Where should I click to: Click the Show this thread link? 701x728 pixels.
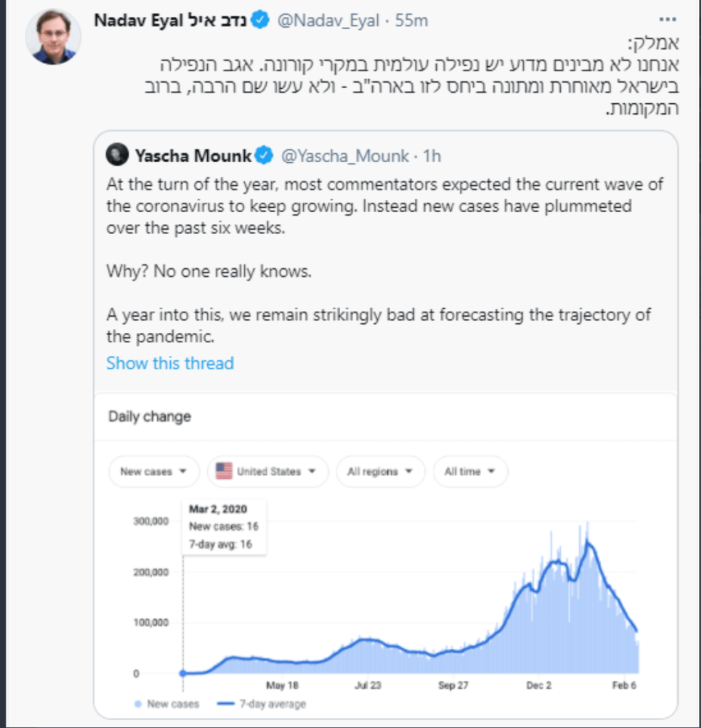(170, 363)
